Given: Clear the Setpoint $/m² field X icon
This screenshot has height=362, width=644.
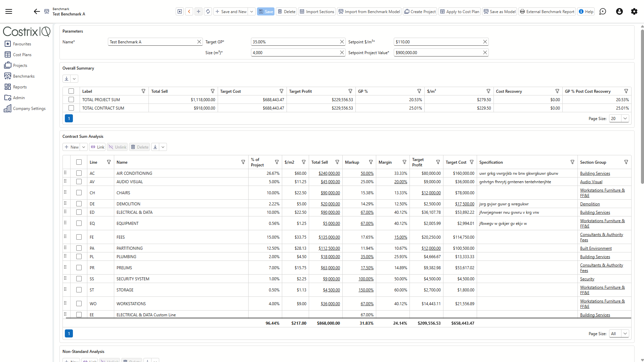Looking at the screenshot, I should [x=485, y=42].
